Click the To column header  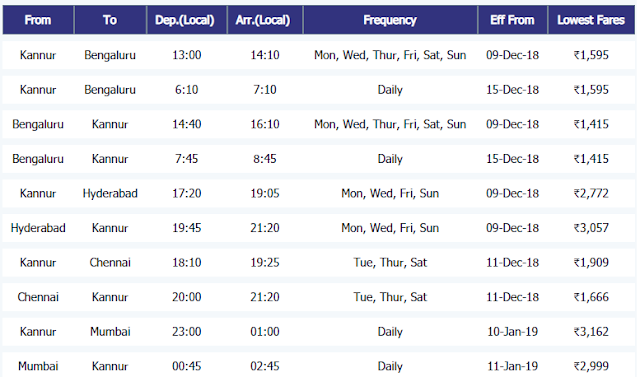110,20
